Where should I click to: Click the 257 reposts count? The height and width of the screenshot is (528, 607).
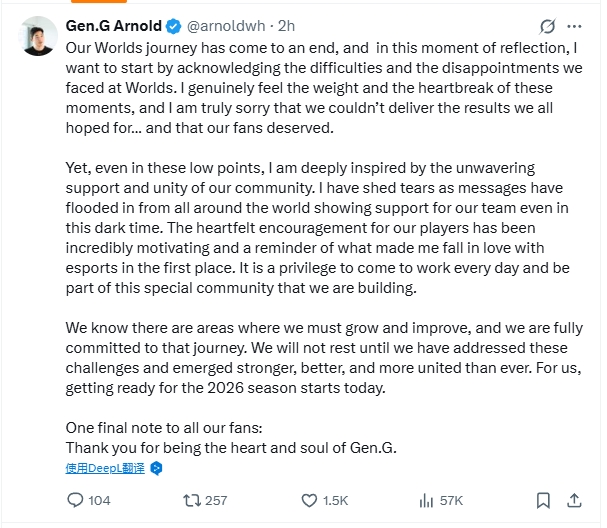click(216, 499)
